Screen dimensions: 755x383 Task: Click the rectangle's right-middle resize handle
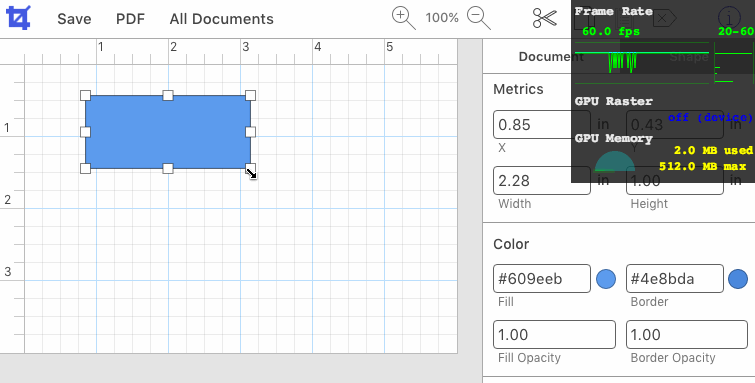250,132
